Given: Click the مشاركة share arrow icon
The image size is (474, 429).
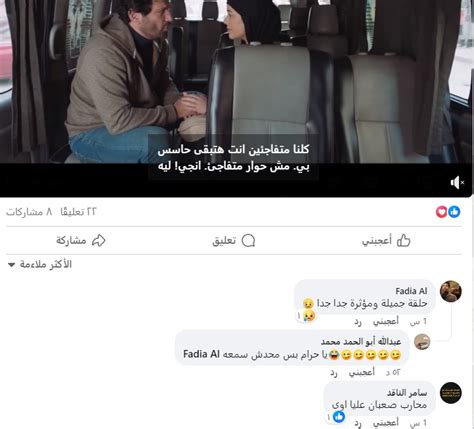Looking at the screenshot, I should (99, 240).
